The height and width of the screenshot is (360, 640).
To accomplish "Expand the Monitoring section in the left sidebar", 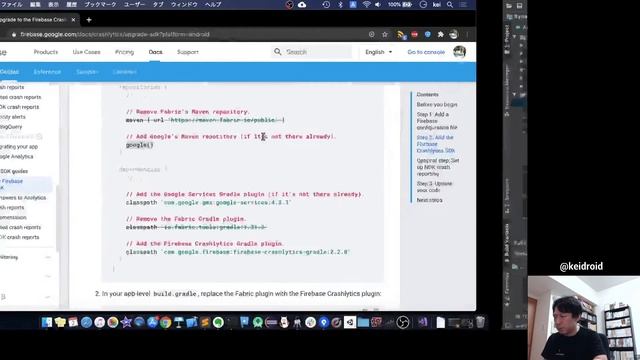I will coord(48,257).
